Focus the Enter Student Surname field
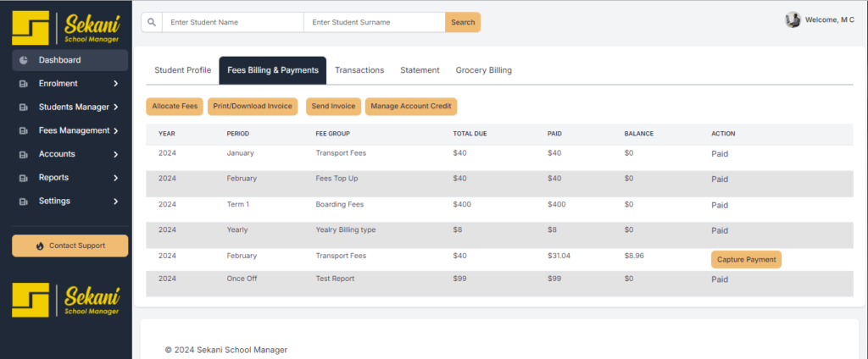This screenshot has width=868, height=359. point(374,22)
